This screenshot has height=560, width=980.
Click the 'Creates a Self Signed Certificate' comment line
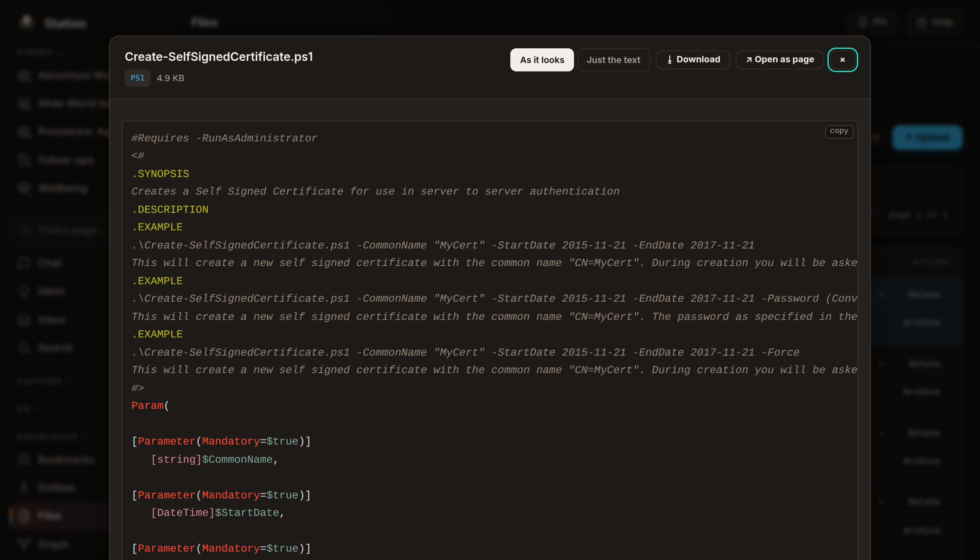click(376, 191)
